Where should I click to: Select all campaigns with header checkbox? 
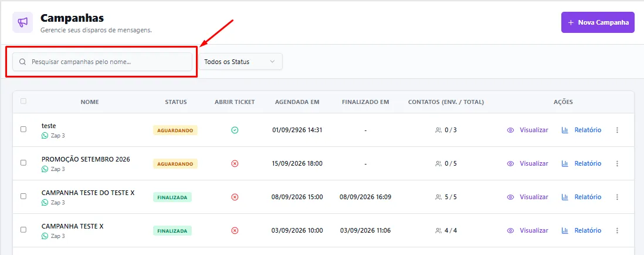tap(23, 101)
